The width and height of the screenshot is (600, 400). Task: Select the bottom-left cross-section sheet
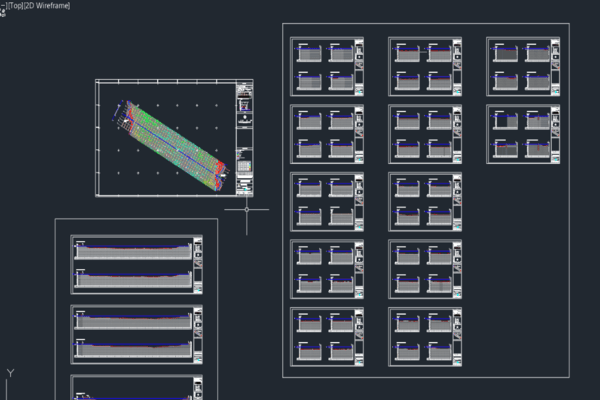[x=327, y=337]
